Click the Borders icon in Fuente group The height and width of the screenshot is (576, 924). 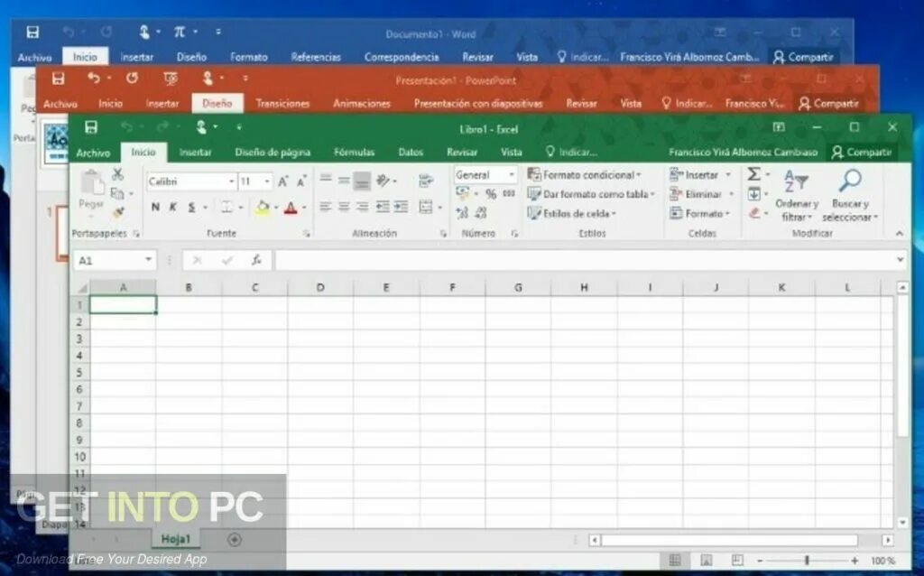pyautogui.click(x=226, y=207)
